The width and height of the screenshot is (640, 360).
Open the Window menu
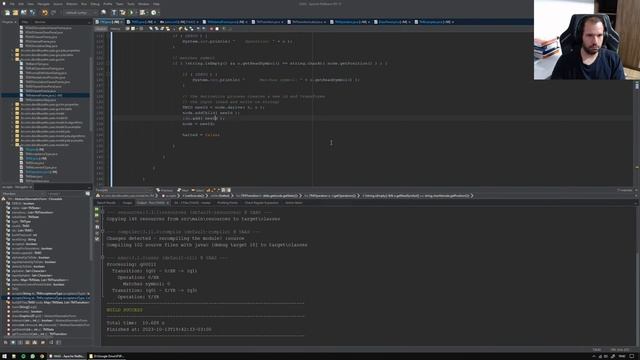pyautogui.click(x=143, y=4)
